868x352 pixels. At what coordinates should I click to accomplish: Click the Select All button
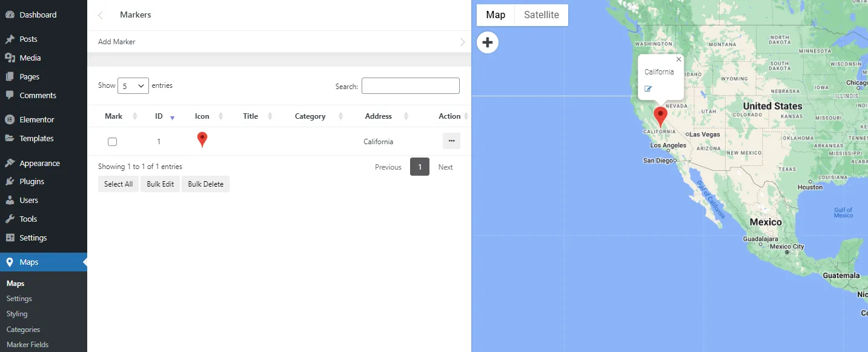(x=118, y=184)
